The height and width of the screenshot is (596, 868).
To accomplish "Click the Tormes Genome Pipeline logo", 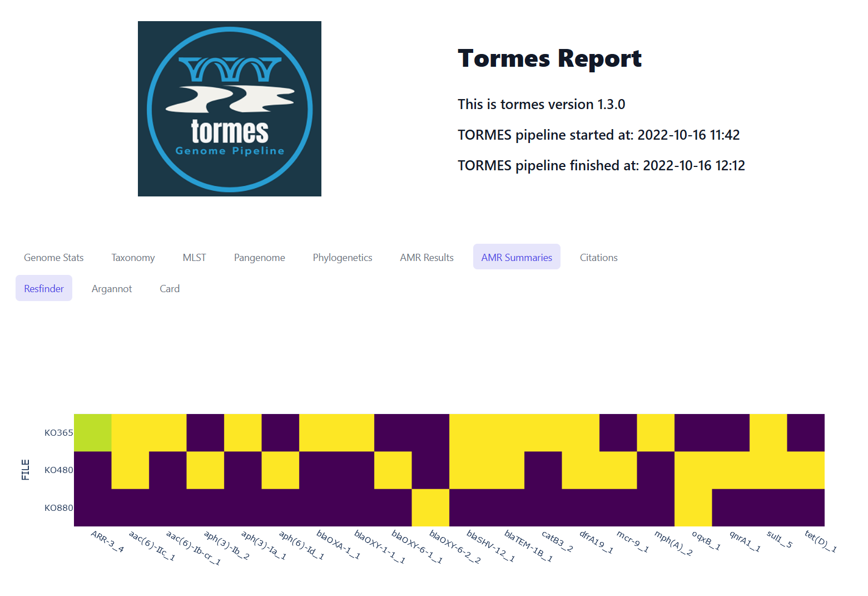I will 229,109.
